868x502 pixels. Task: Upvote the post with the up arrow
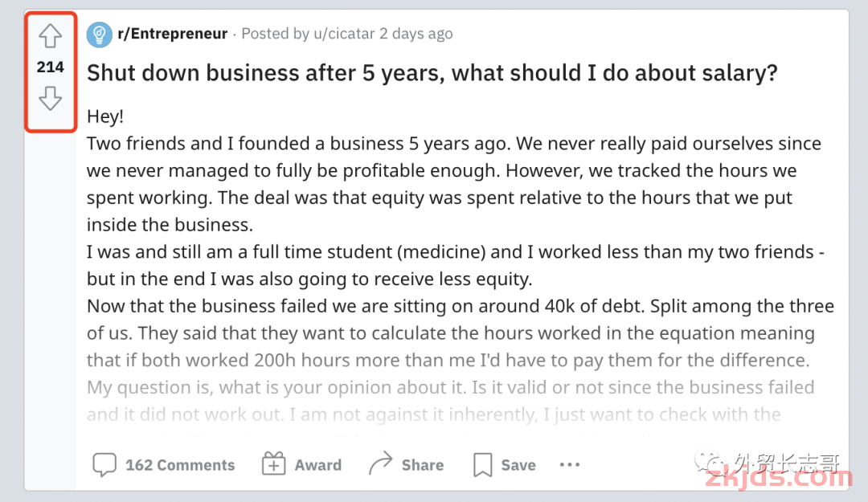[x=51, y=36]
